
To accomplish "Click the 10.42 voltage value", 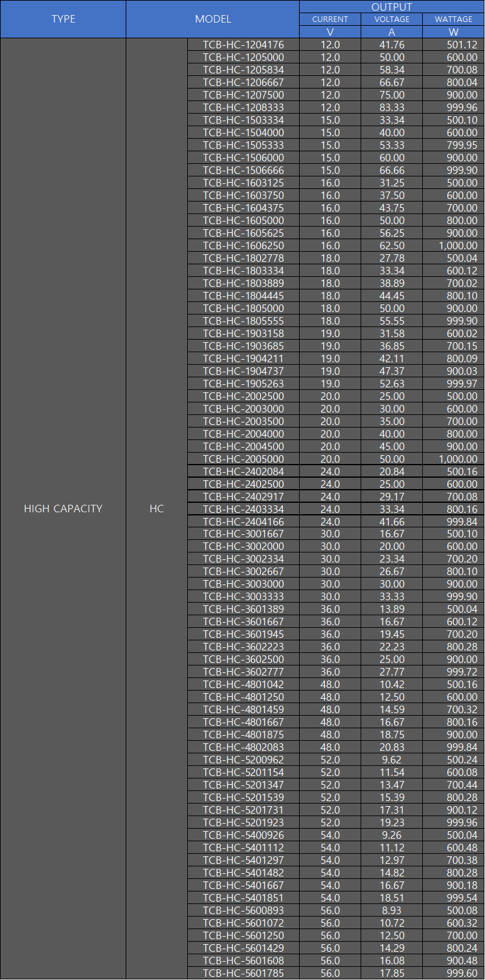I will click(x=392, y=684).
